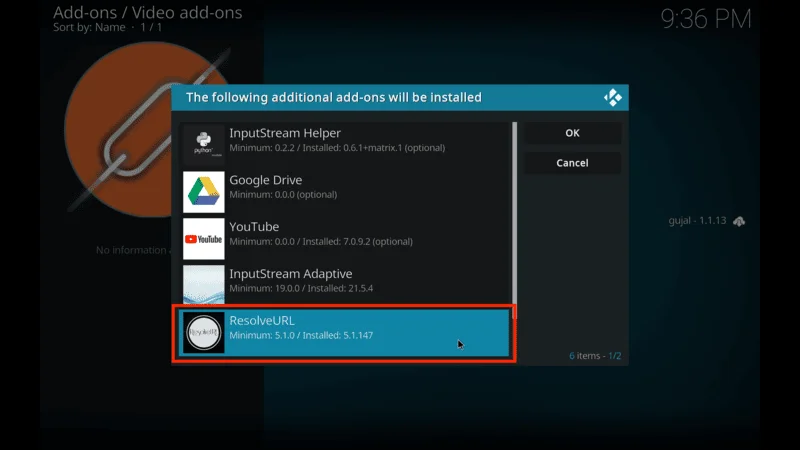Click the 'Add-ons / Video add-ons' heading
800x450 pixels.
coord(147,12)
